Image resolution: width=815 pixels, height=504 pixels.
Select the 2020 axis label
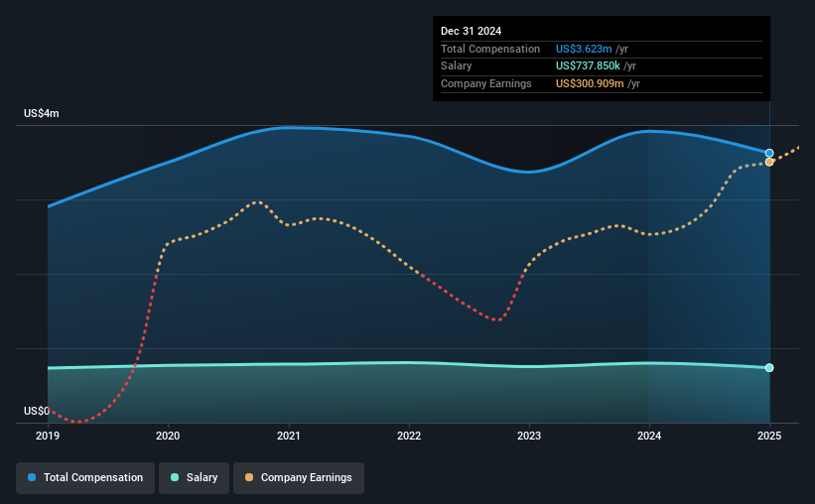(x=168, y=436)
